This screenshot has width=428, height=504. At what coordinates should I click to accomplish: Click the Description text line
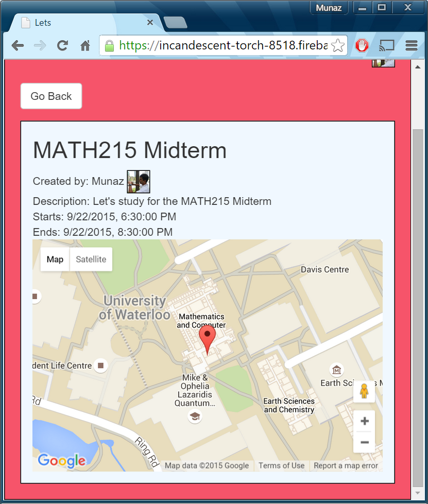point(152,201)
